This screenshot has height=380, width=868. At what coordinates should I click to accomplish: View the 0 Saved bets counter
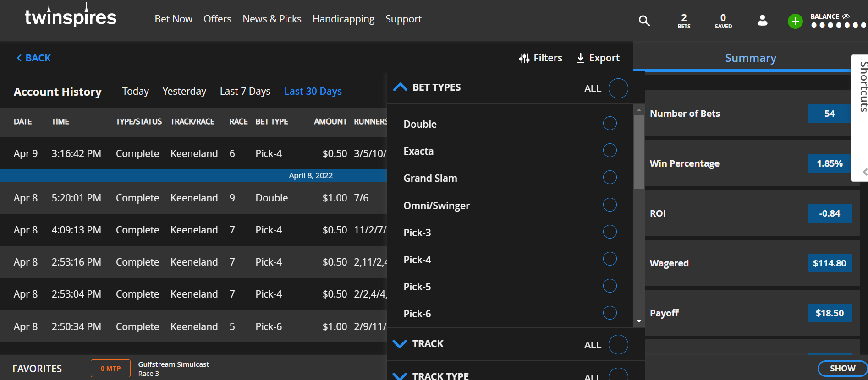coord(723,21)
